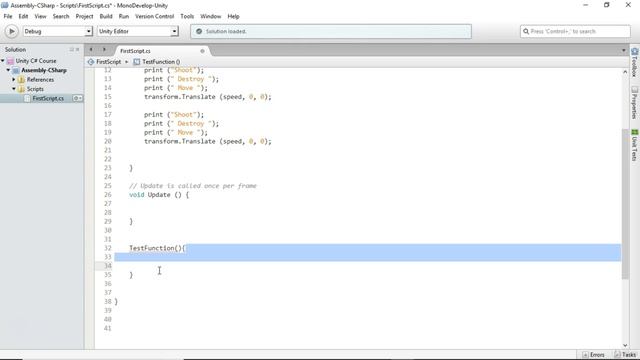Open the TestFunction () member breadcrumb
Screen dimensions: 640x360
coord(157,62)
